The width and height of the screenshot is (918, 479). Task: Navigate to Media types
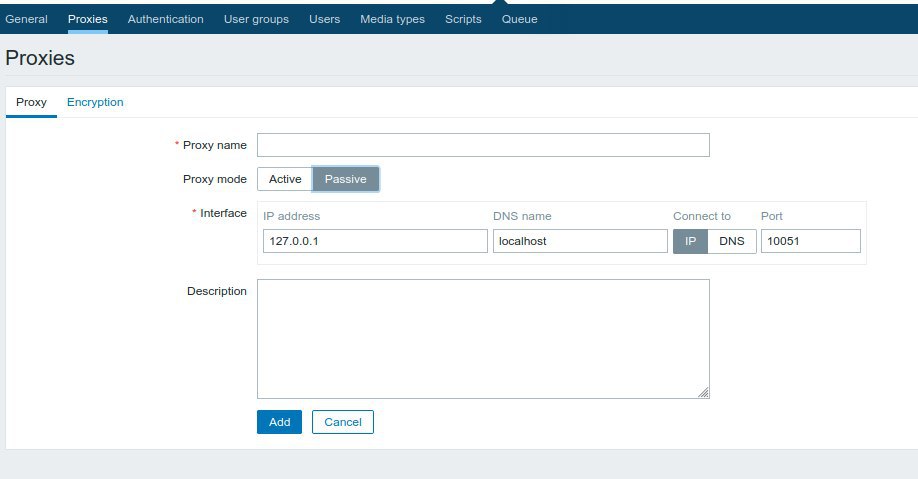[392, 19]
